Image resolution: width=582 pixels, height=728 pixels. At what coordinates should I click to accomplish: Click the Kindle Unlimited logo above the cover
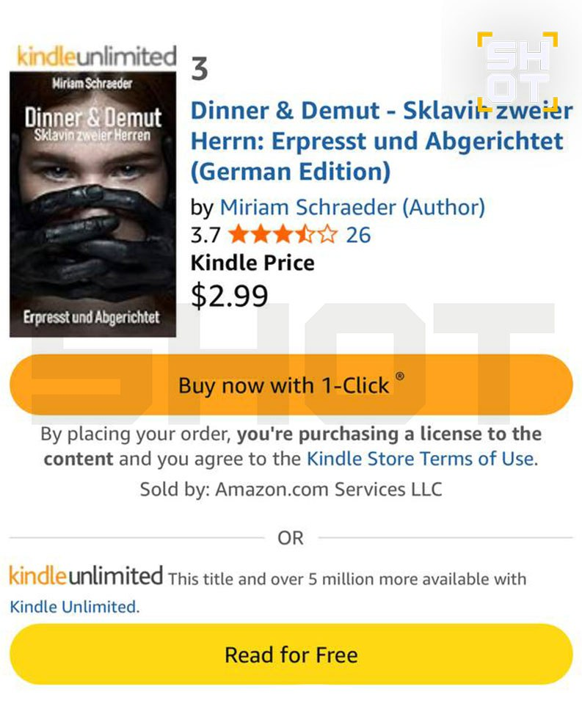pos(96,56)
